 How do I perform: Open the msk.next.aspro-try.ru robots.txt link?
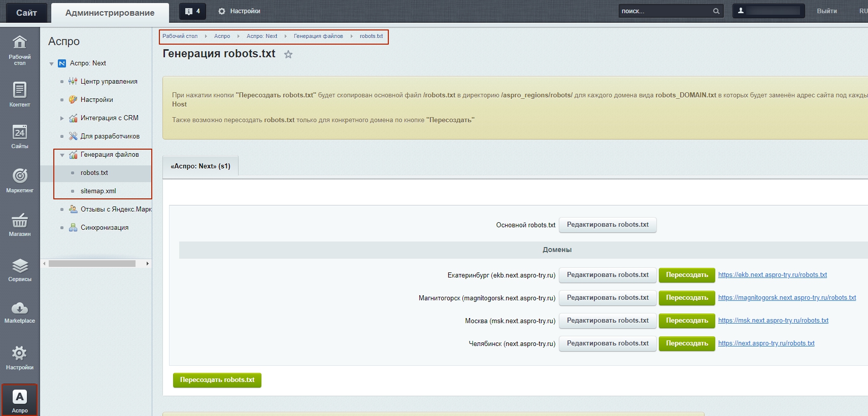point(773,321)
